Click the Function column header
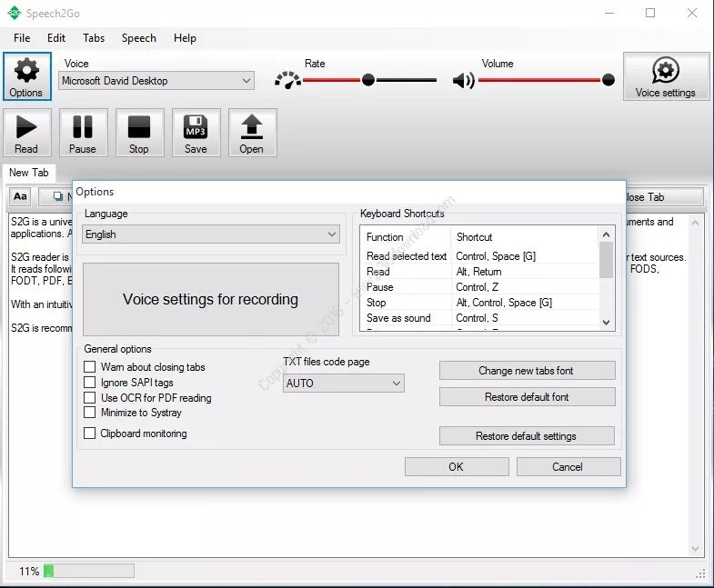 pyautogui.click(x=407, y=237)
